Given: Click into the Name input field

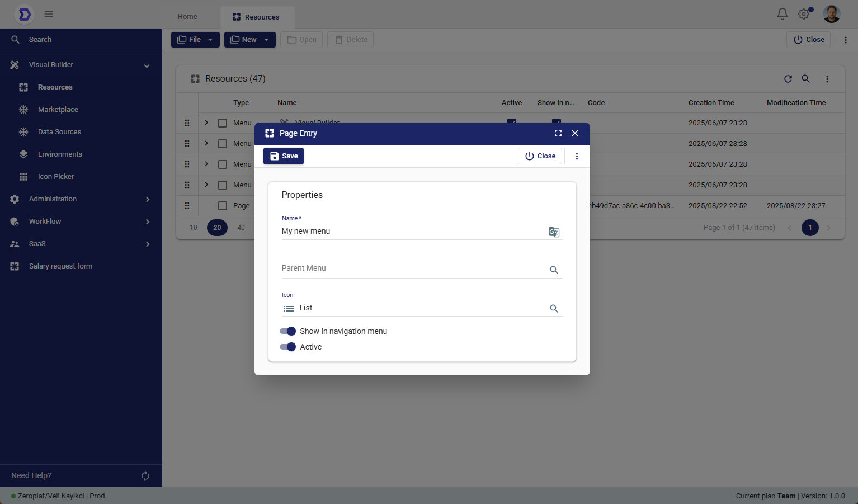Looking at the screenshot, I should (x=411, y=232).
